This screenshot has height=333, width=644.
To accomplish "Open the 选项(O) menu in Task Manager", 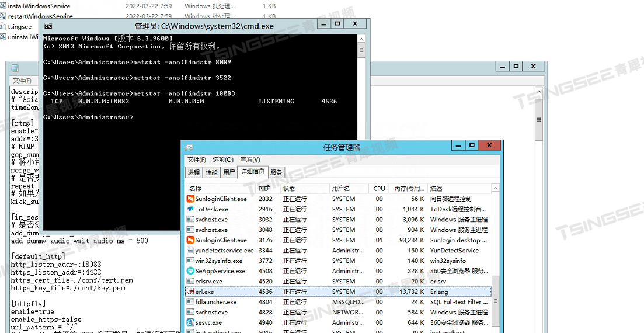I will [x=223, y=159].
